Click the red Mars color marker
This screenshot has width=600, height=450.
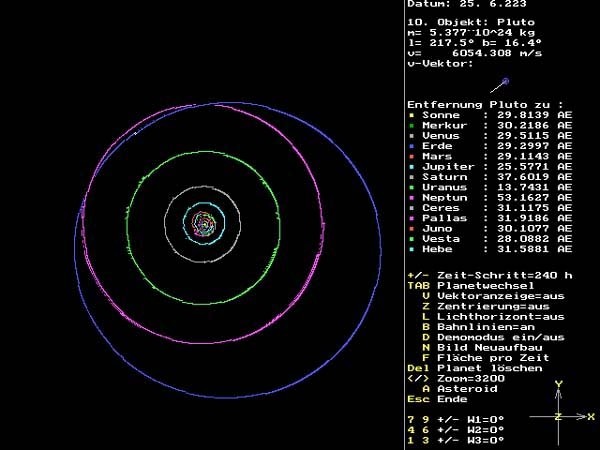pyautogui.click(x=411, y=156)
